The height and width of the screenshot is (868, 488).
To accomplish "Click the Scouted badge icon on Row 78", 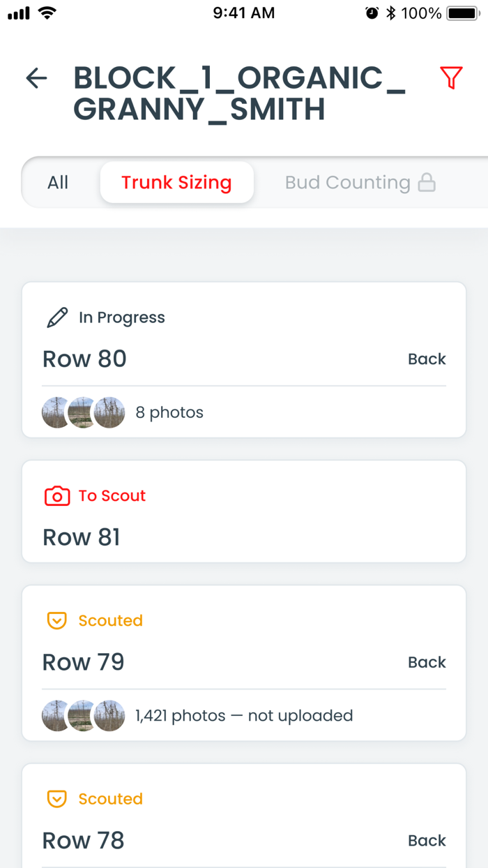I will click(56, 799).
